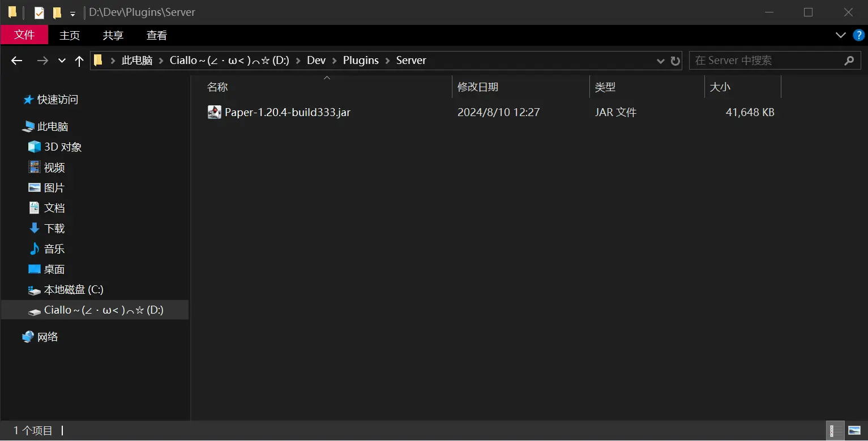The image size is (868, 441).
Task: Open 下载 folder in sidebar
Action: point(54,229)
